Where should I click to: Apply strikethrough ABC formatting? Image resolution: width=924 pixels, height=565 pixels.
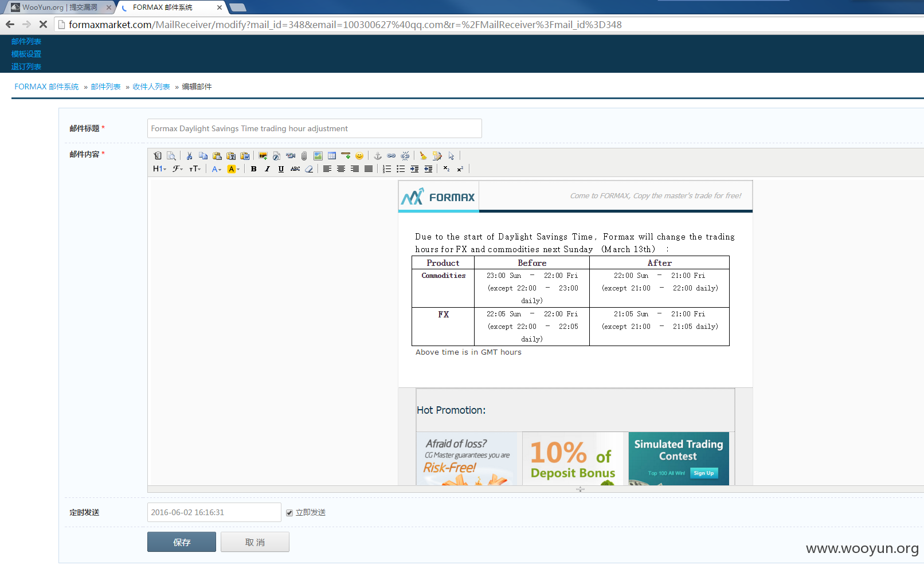(295, 169)
